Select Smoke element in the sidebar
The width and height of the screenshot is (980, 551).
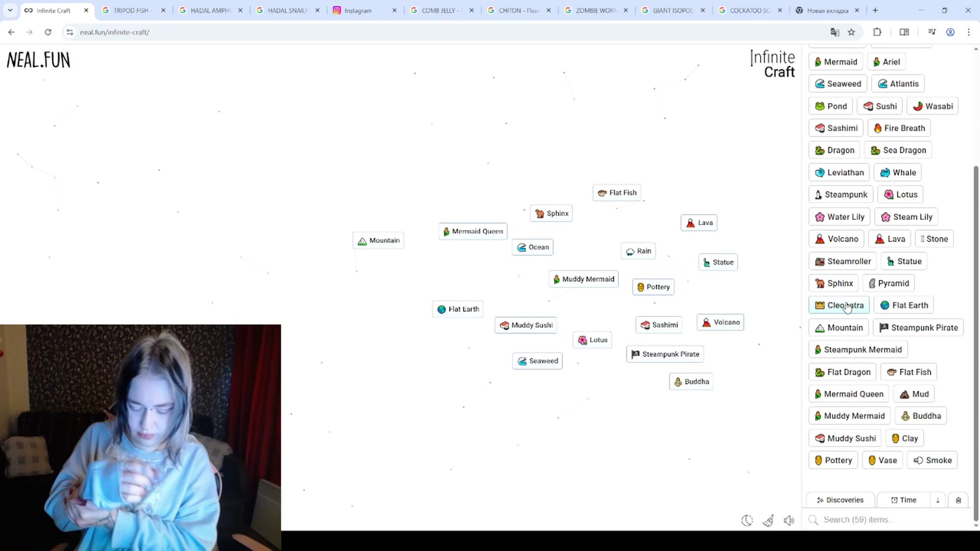[x=932, y=460]
